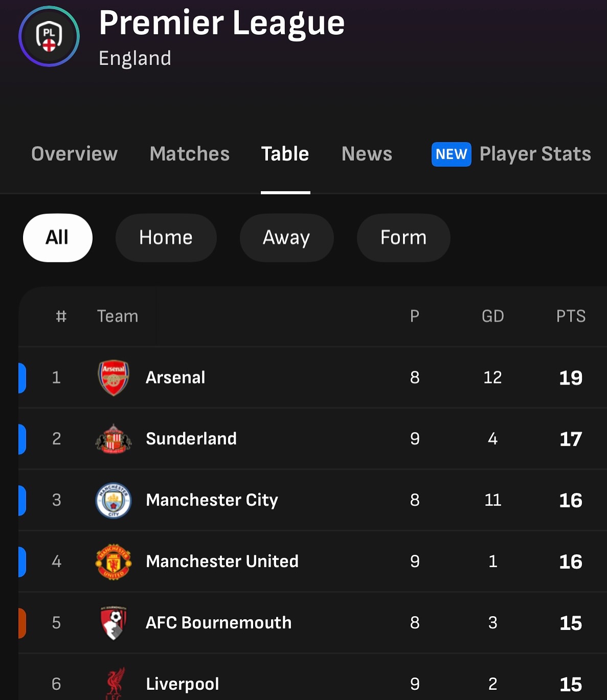The height and width of the screenshot is (700, 607).
Task: Filter the table by Home results
Action: tap(166, 238)
